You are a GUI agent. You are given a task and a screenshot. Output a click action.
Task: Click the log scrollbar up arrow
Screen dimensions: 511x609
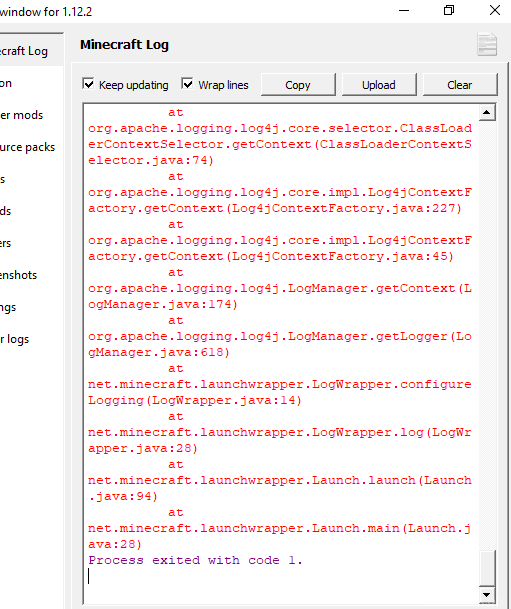(487, 113)
